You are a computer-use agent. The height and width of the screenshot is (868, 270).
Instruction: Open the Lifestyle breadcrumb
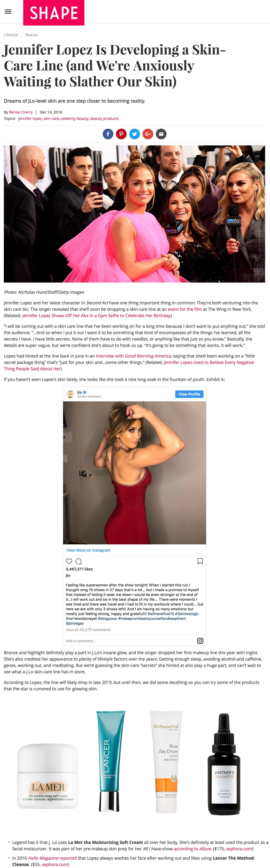point(11,35)
